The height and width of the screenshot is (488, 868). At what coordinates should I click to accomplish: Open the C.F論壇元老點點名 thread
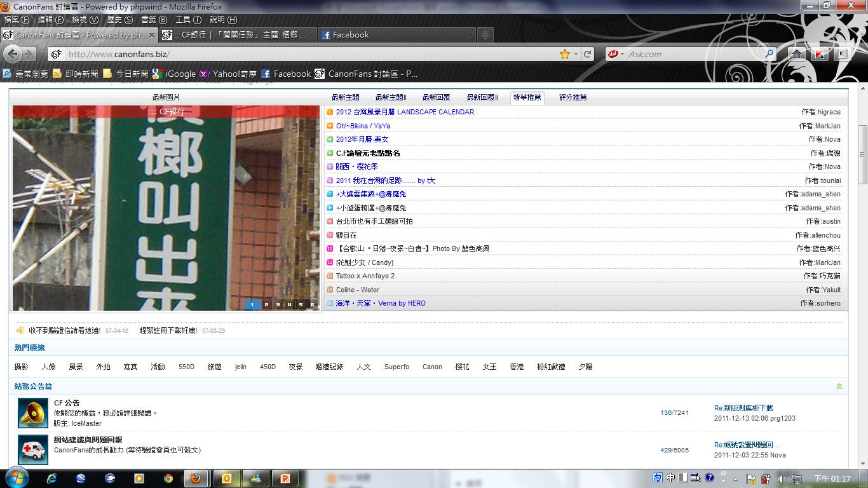368,153
